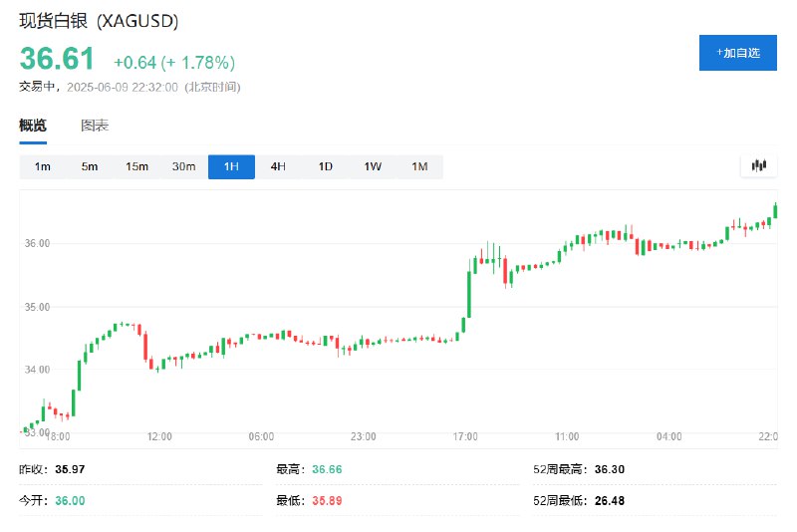797x532 pixels.
Task: Select the 5m timeframe
Action: [90, 166]
